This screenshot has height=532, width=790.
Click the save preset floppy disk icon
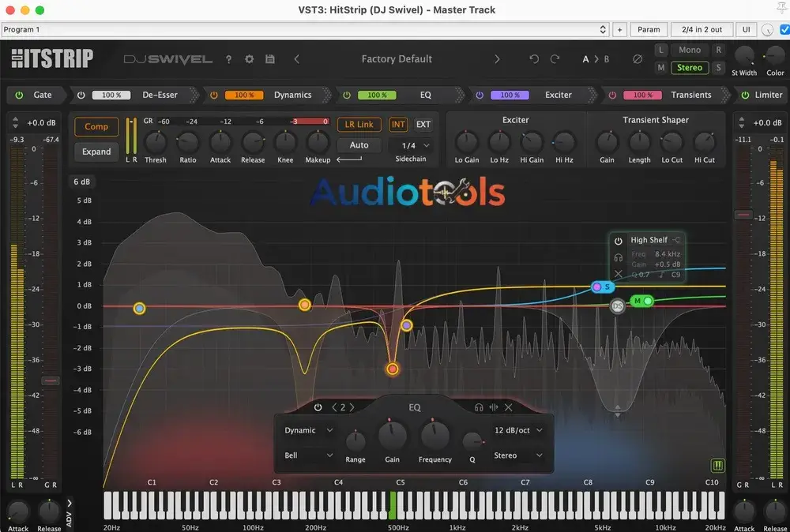(x=270, y=59)
